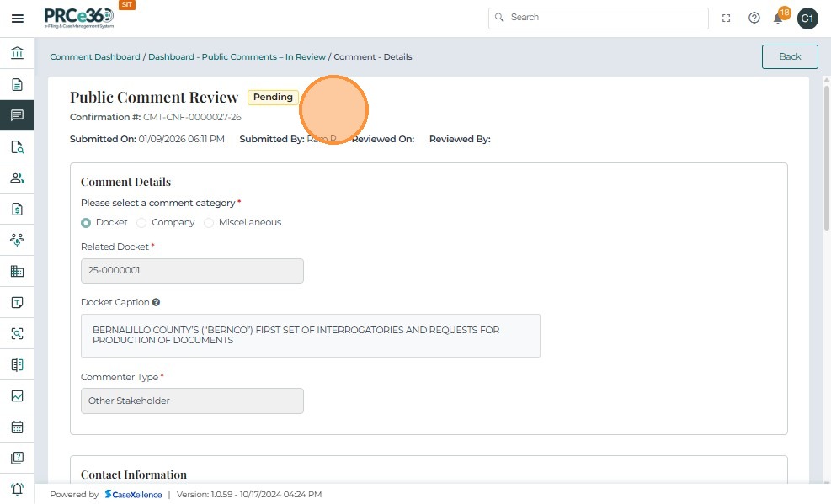Open the calendar sidebar icon
This screenshot has width=831, height=504.
(x=17, y=427)
